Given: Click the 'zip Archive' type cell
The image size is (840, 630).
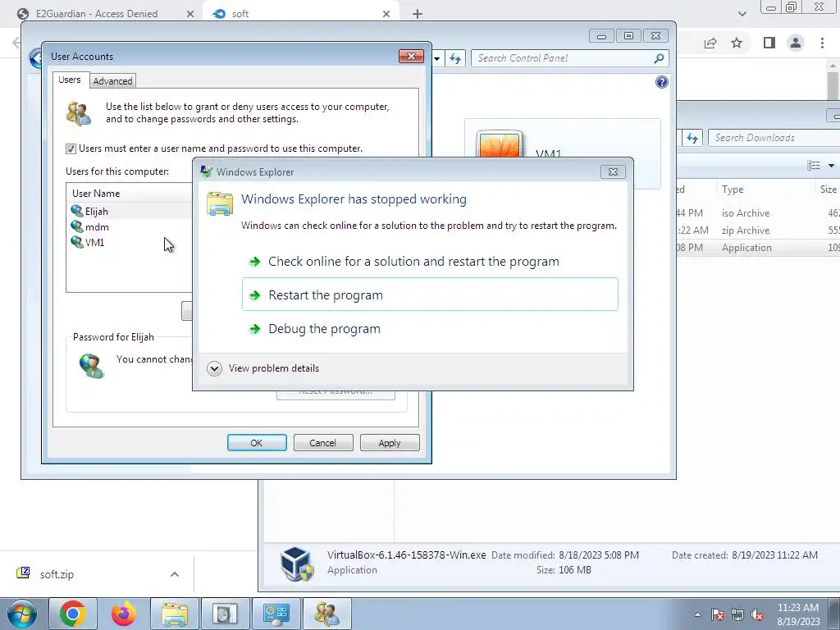Looking at the screenshot, I should coord(745,231).
